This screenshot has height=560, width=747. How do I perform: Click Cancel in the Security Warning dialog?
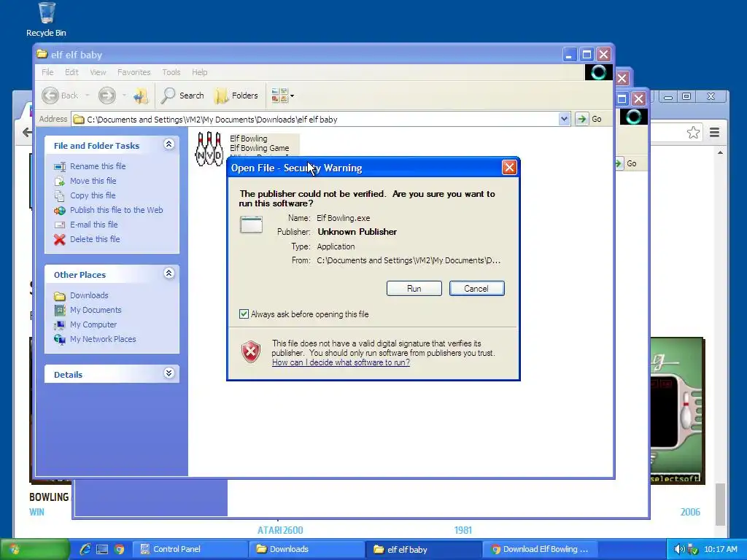pyautogui.click(x=476, y=289)
